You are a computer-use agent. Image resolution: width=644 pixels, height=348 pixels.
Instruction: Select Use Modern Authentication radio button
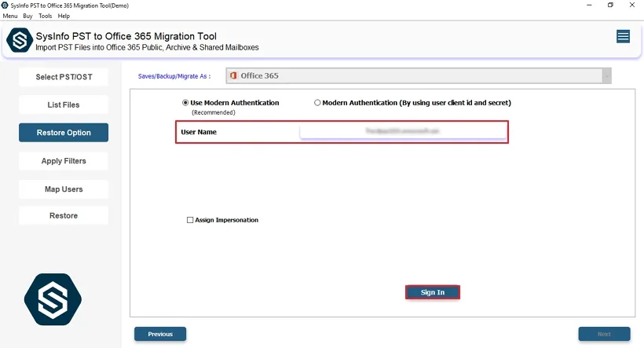(x=185, y=103)
